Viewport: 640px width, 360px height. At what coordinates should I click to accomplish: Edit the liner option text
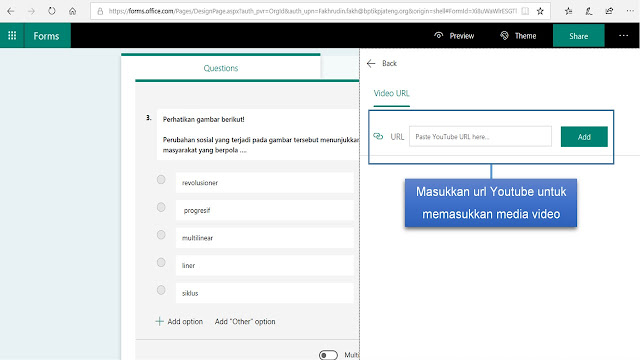(265, 265)
